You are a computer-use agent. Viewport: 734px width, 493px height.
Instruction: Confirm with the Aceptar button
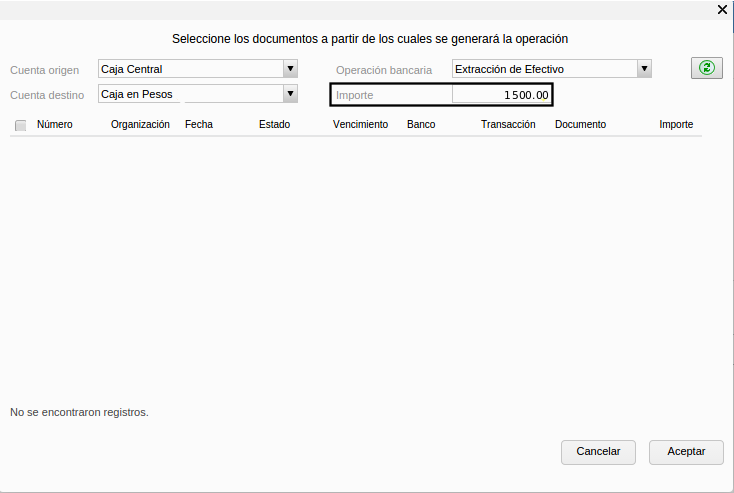point(686,452)
